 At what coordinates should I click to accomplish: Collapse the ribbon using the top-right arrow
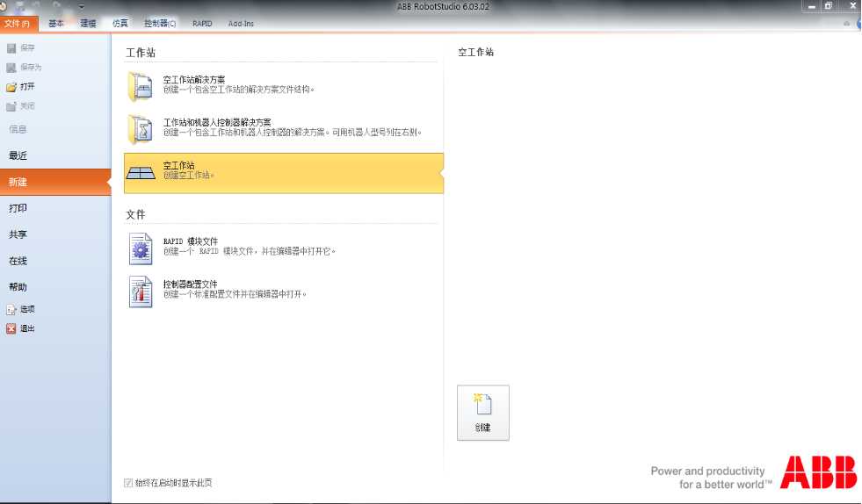point(847,24)
